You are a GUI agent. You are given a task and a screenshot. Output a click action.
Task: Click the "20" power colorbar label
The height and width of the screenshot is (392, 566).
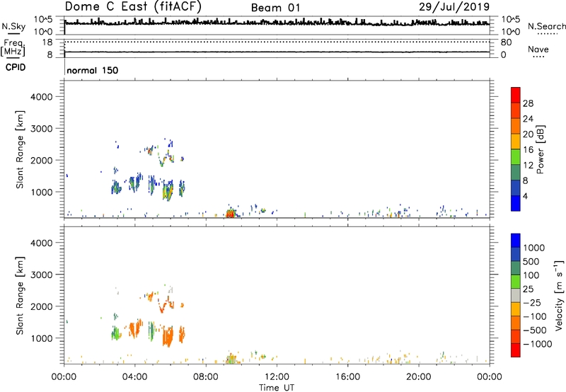pyautogui.click(x=528, y=134)
